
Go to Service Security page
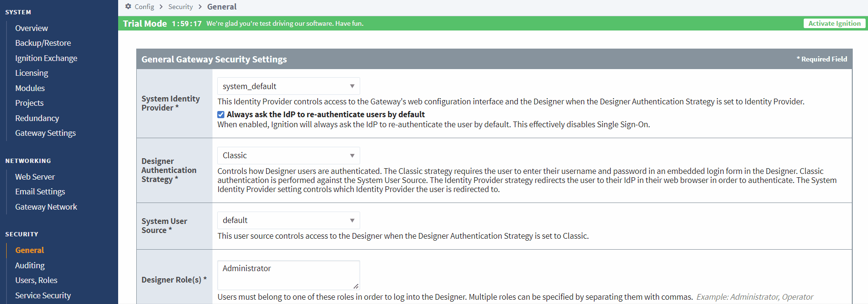[x=43, y=295]
